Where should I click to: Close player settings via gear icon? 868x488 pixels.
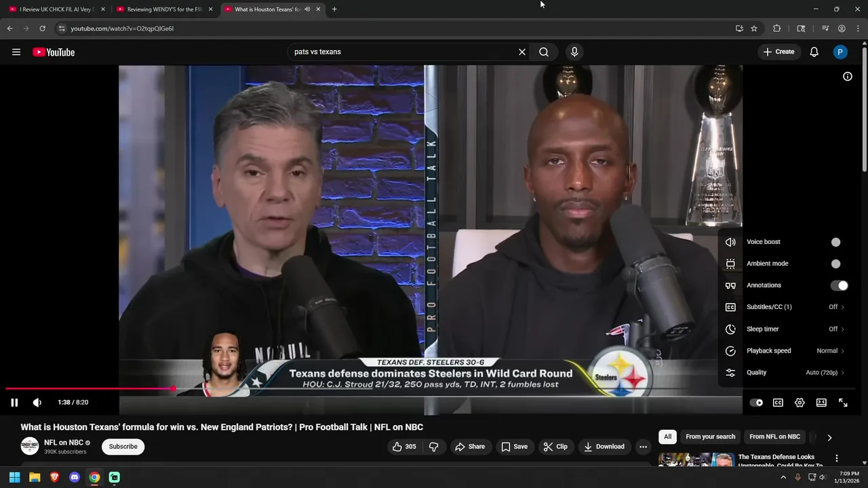800,403
